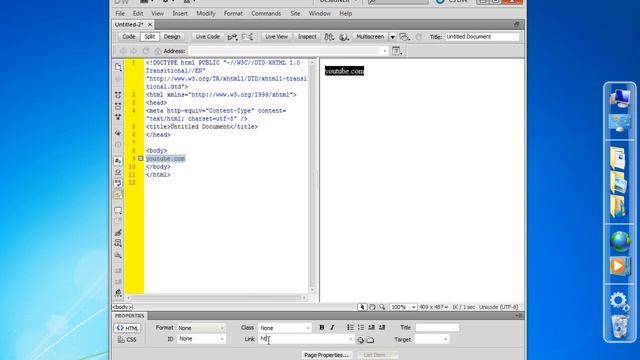Open the Format dropdown
Screen dimensions: 640x360
[201, 328]
